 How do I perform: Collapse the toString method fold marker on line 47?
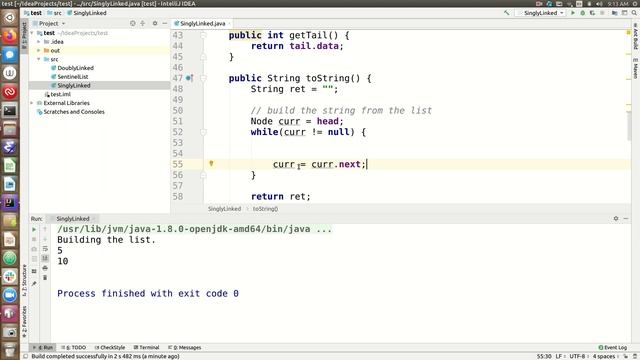(x=203, y=78)
